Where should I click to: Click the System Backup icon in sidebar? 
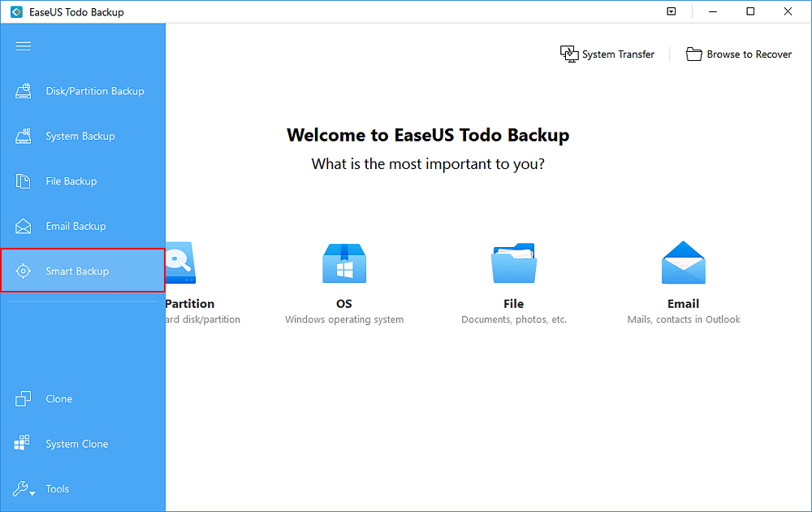pos(23,137)
